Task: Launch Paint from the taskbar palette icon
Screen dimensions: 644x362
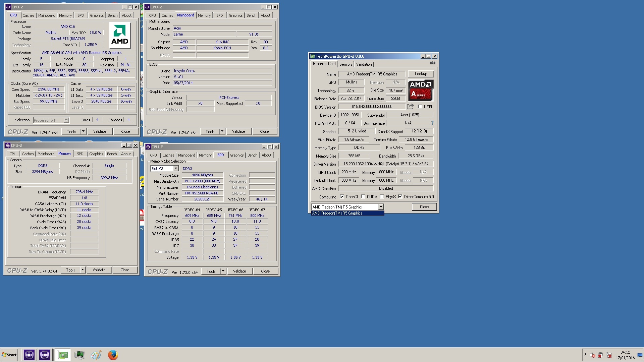Action: pyautogui.click(x=96, y=355)
